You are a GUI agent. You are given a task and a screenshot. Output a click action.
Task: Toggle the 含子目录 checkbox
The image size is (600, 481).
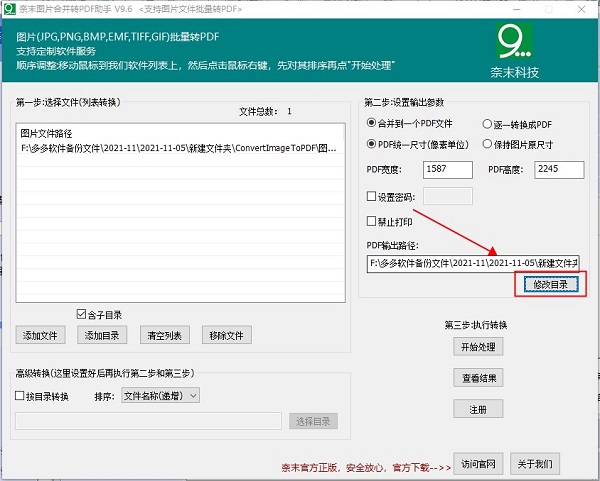tap(82, 314)
